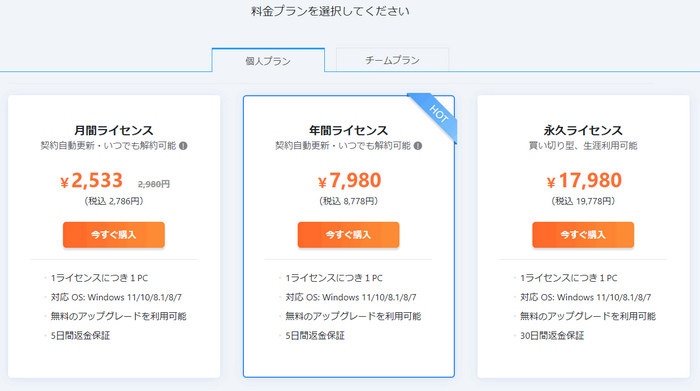Click the ¥17,980 price

point(584,181)
